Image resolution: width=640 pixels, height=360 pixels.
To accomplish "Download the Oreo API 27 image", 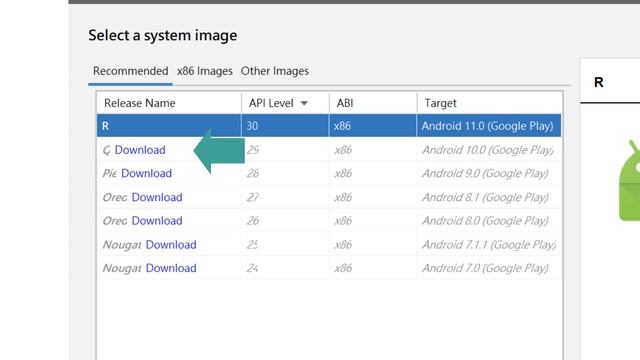I will (x=157, y=197).
